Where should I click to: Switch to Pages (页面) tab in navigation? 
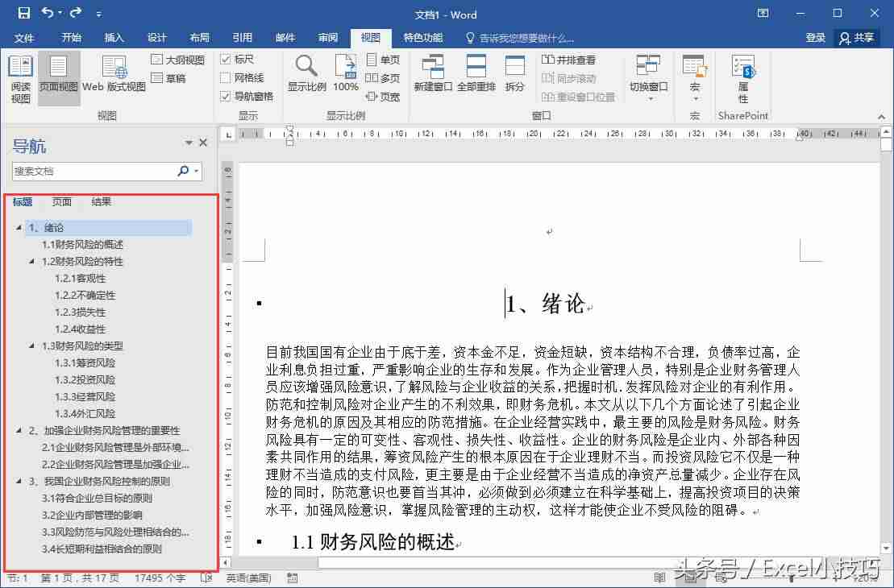tap(61, 201)
